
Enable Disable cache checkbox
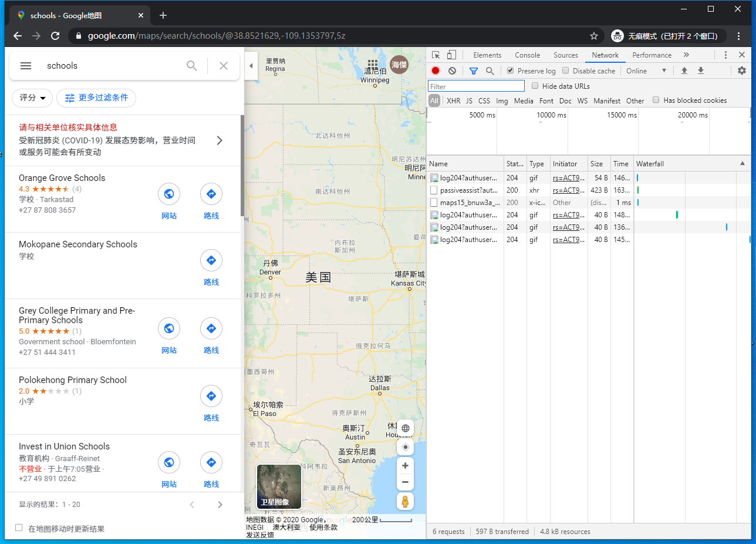point(566,70)
